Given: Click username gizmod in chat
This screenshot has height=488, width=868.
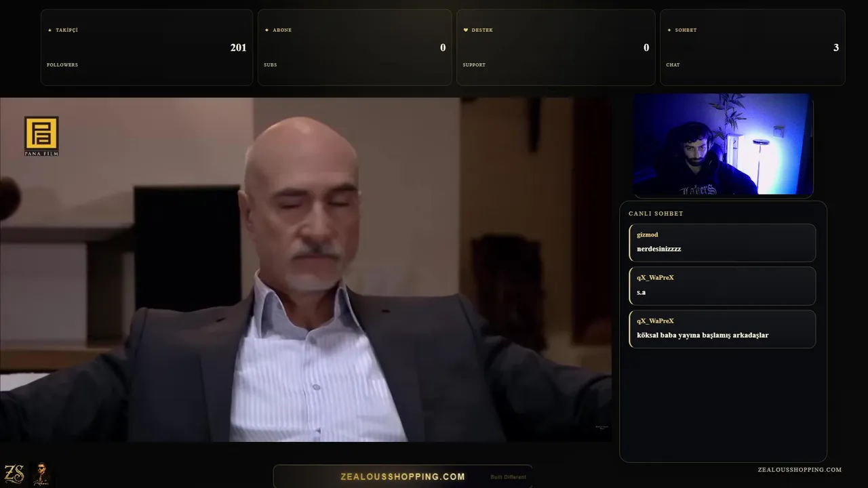Looking at the screenshot, I should coord(648,235).
